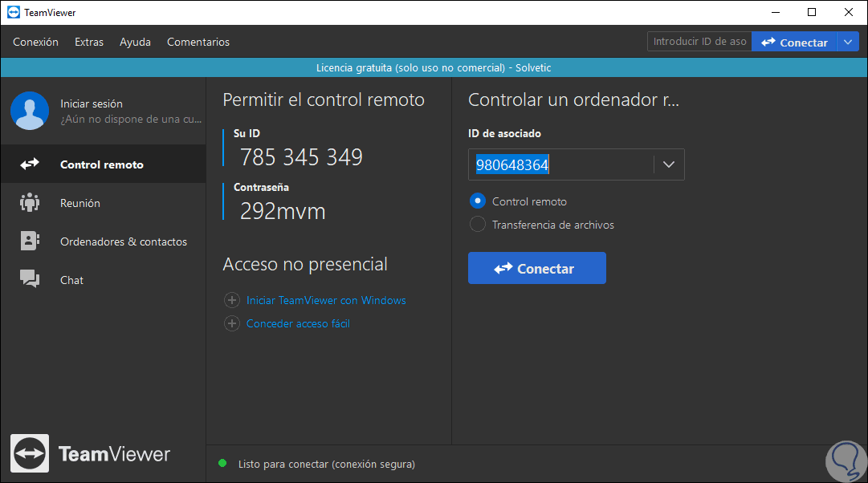Click the Contraseña value 292mvm
This screenshot has height=483, width=868.
tap(283, 211)
